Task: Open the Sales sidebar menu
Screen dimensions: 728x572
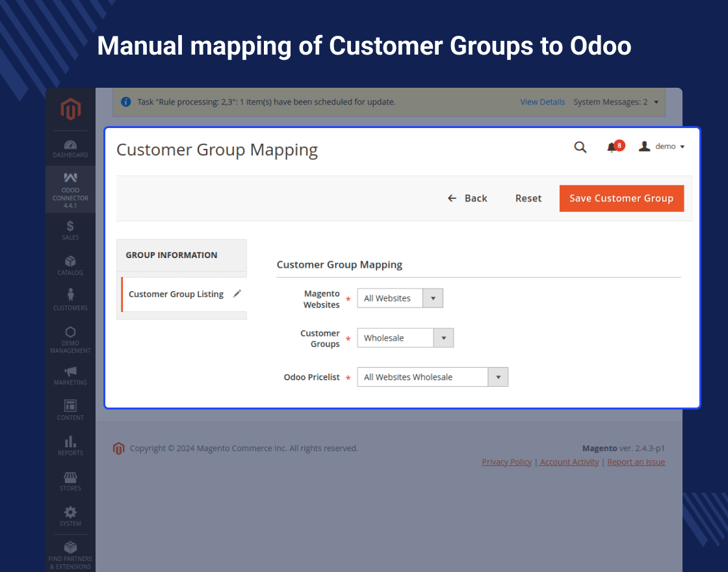Action: pos(71,230)
